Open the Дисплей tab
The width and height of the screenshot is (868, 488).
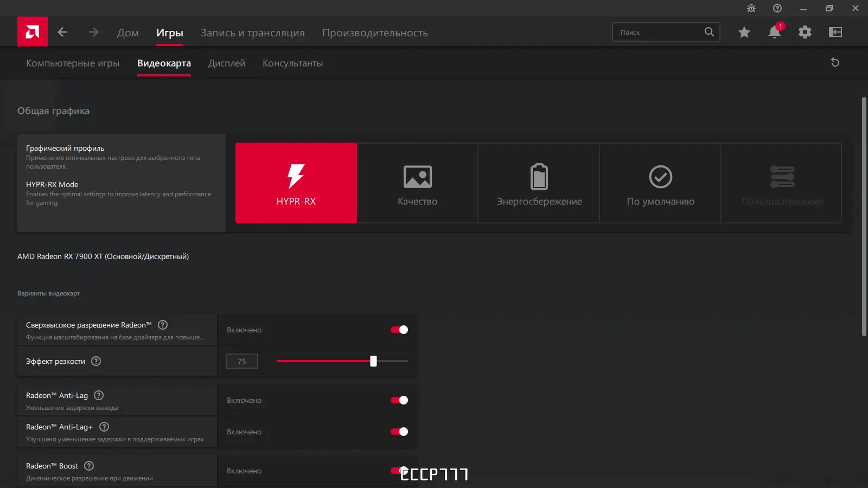tap(227, 63)
